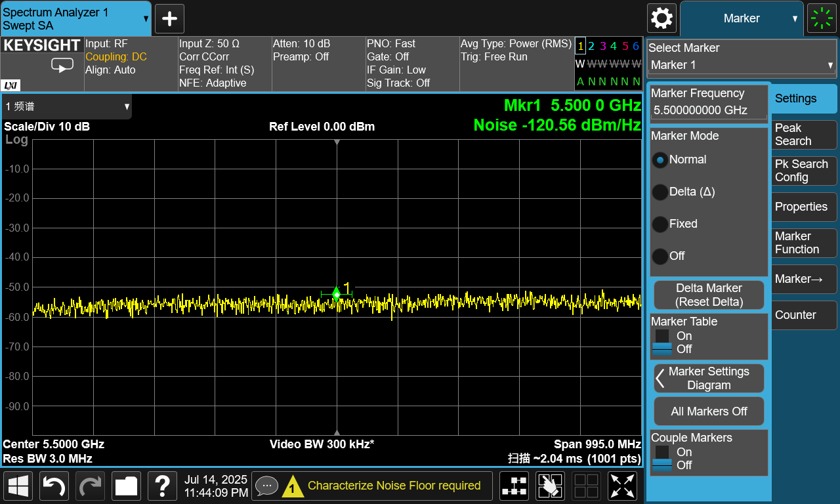
Task: Click the Marker Frequency input field
Action: point(709,110)
